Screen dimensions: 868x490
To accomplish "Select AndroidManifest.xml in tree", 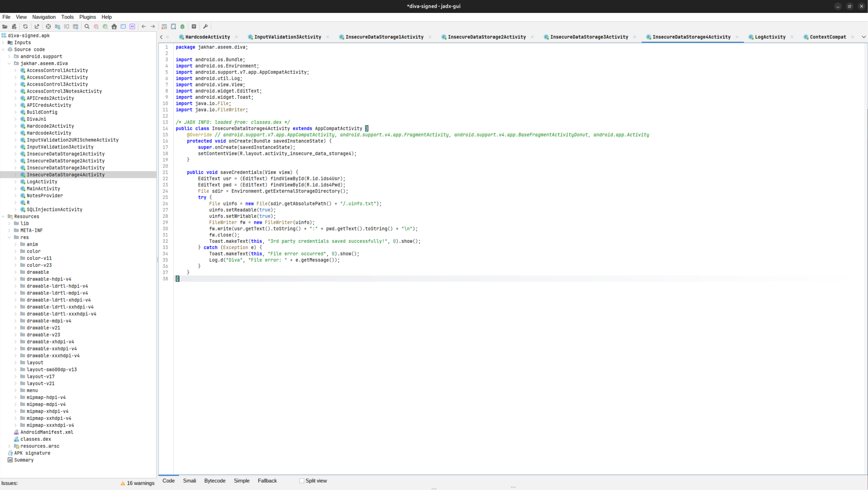I will point(47,432).
